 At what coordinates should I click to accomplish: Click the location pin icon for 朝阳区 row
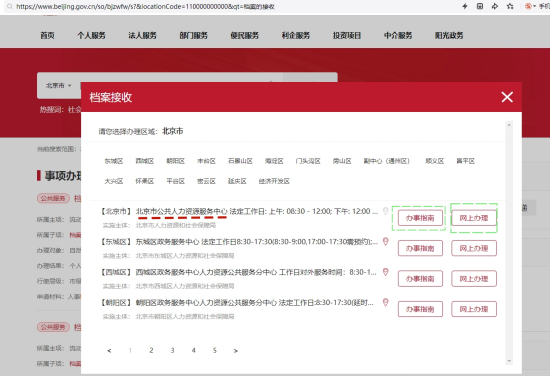point(385,302)
